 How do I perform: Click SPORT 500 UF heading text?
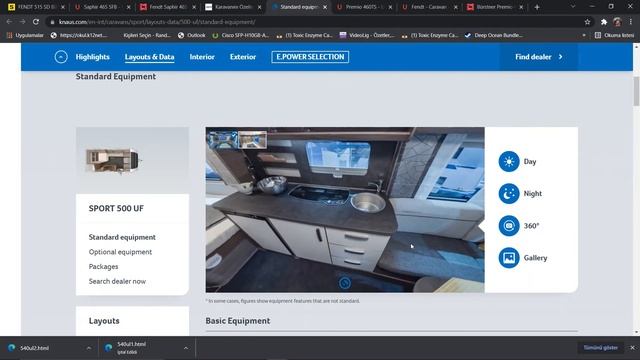(x=116, y=209)
